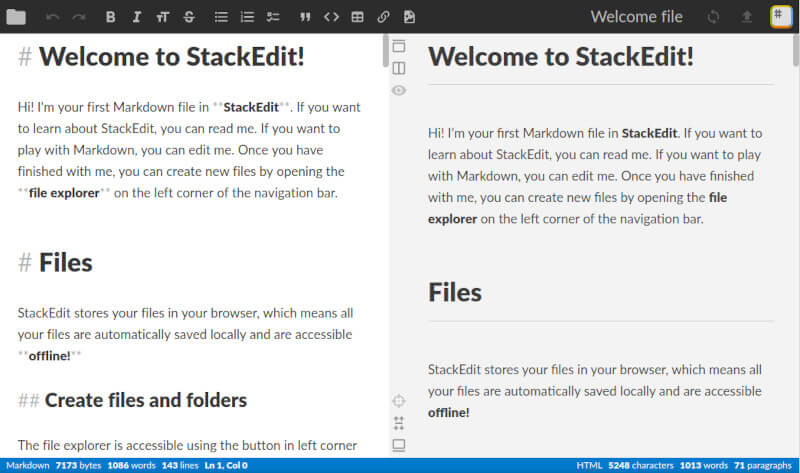Click the preview pane scrollbar thumb
Screen dimensions: 800x473
tap(796, 51)
